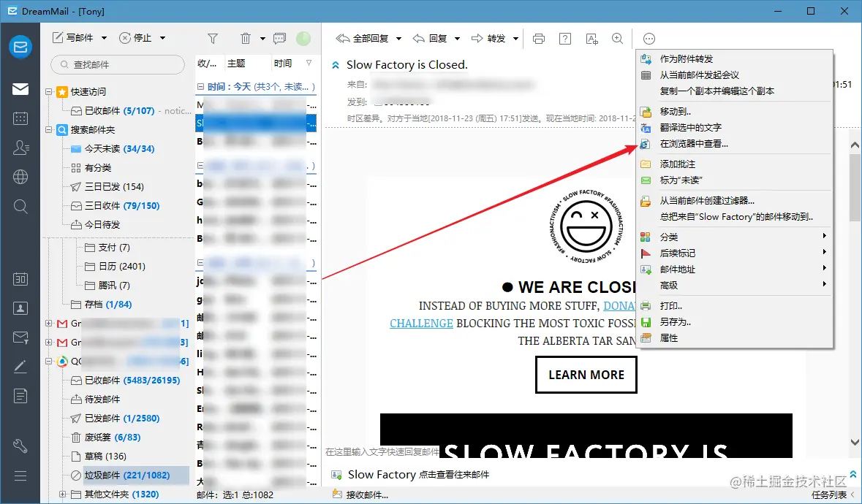Screen dimensions: 862x504
Task: Open the 回复 dropdown arrow
Action: (457, 39)
